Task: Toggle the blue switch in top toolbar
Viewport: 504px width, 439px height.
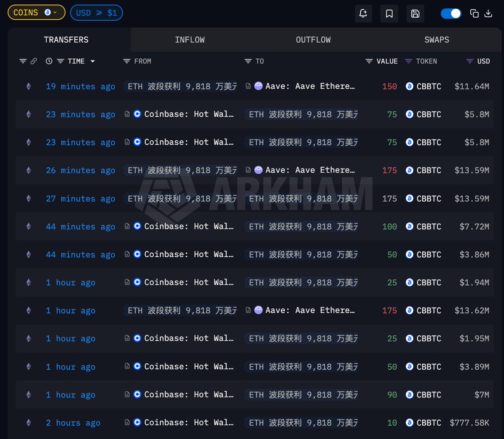Action: [x=451, y=13]
